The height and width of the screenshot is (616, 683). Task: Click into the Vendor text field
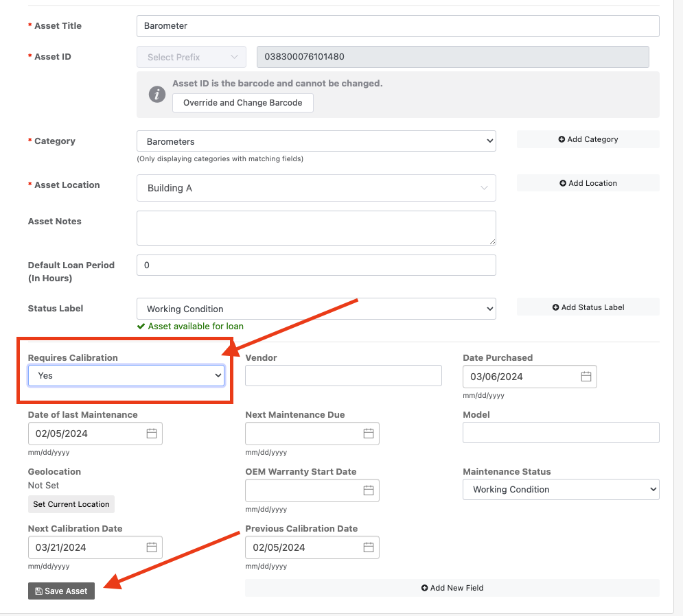tap(343, 376)
